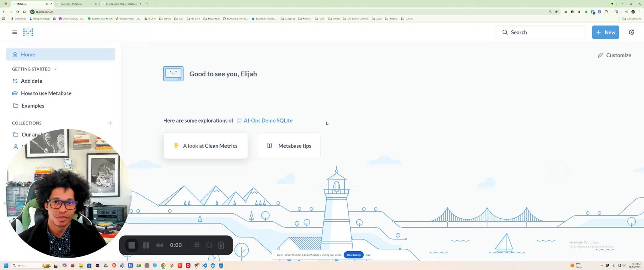This screenshot has height=270, width=644.
Task: Click the New button
Action: (x=606, y=32)
